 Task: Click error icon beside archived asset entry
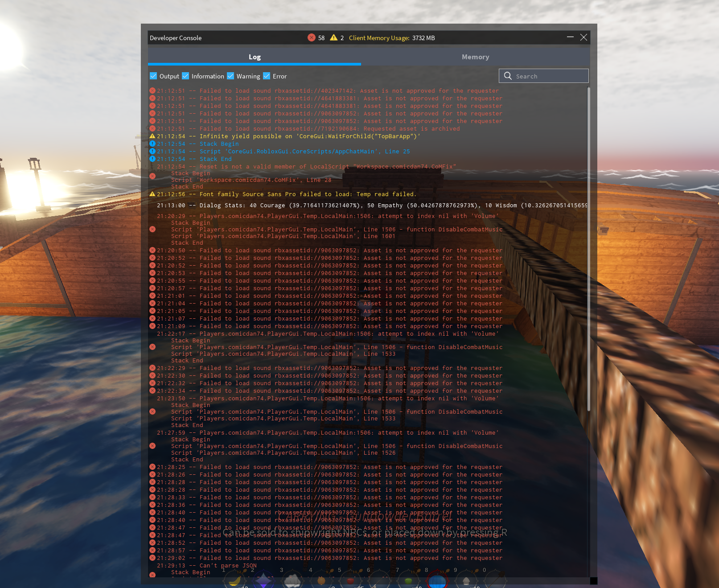click(152, 129)
